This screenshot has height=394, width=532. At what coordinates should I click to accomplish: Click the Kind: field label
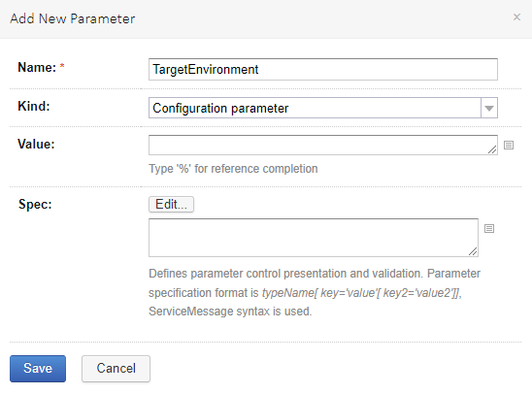click(x=34, y=106)
